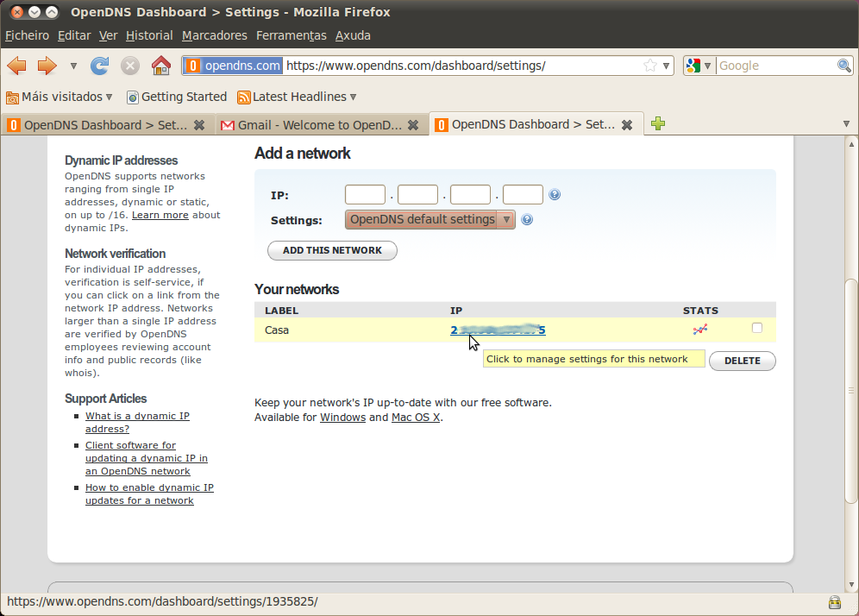Click the Stop loading icon
Screen dimensions: 859x616
(x=130, y=66)
